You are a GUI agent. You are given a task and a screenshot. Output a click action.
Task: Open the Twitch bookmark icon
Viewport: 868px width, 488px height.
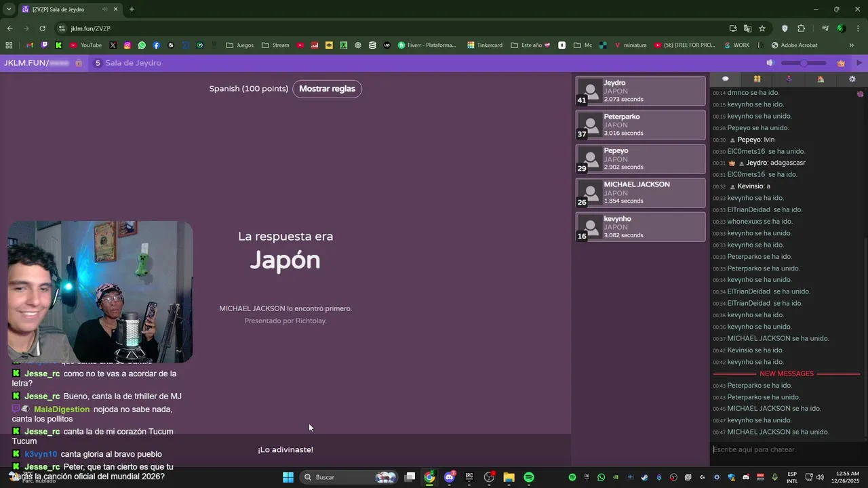44,45
